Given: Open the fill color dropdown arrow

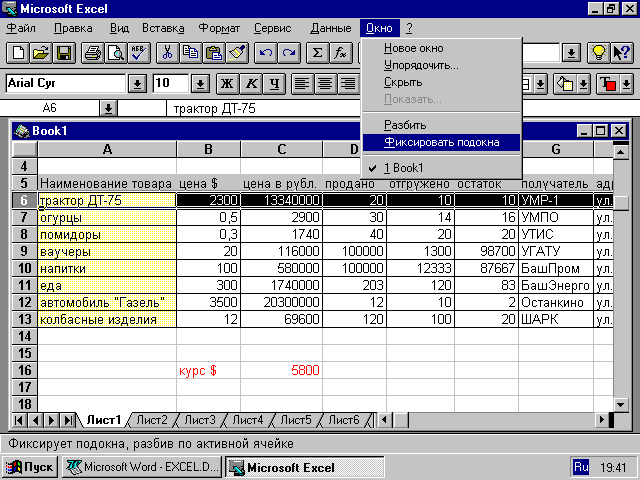Looking at the screenshot, I should (x=583, y=84).
